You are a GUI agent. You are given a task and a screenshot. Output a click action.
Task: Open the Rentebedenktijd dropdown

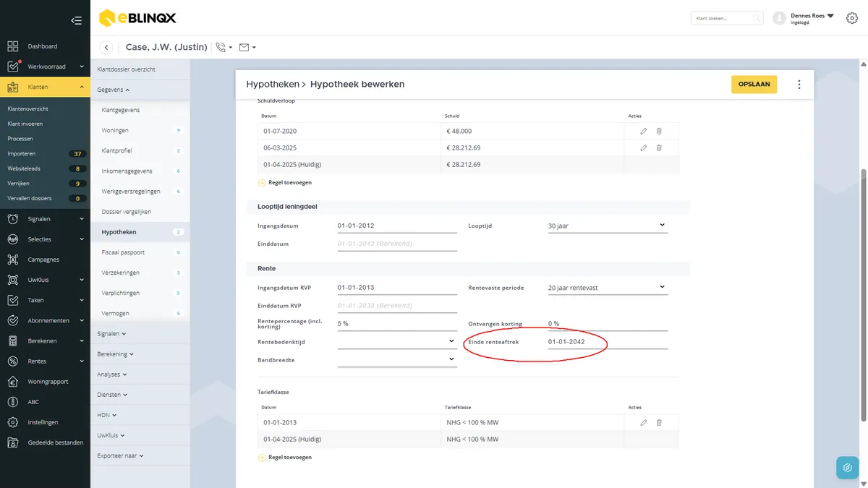(x=397, y=341)
